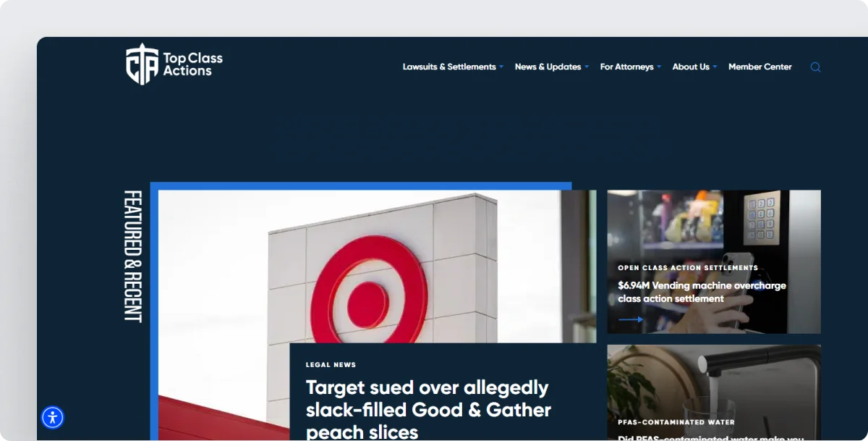Image resolution: width=868 pixels, height=441 pixels.
Task: Open the Lawsuits & Settlements menu
Action: [449, 67]
